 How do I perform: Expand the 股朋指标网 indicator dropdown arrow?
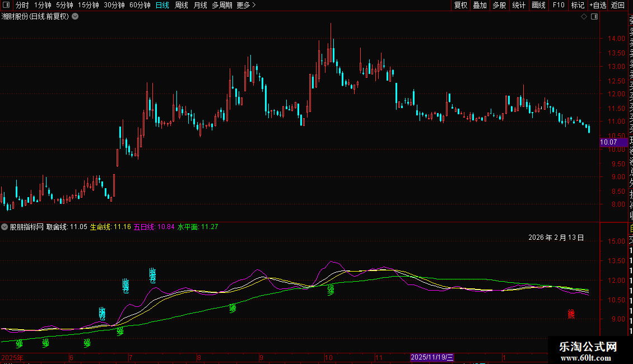click(x=4, y=227)
